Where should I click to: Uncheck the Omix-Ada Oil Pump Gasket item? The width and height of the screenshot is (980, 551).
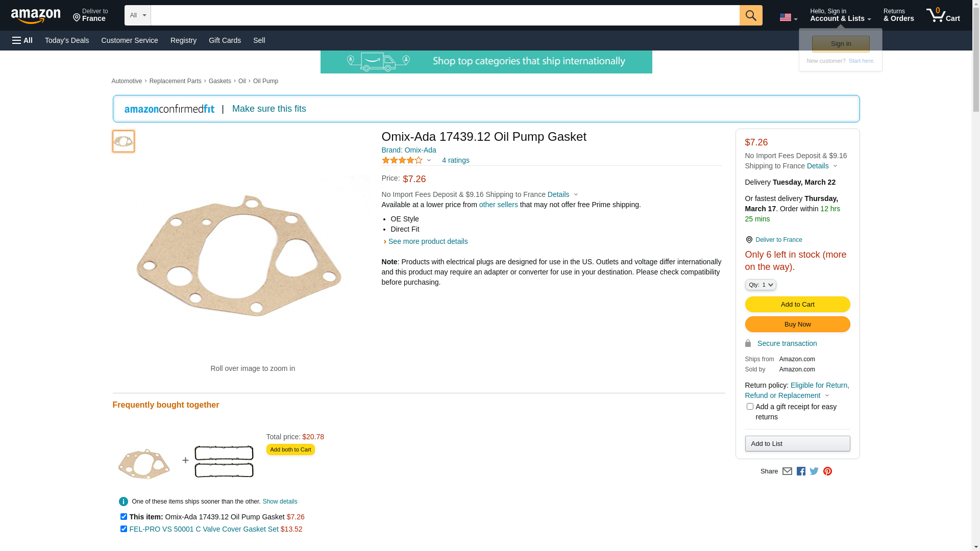pos(124,517)
